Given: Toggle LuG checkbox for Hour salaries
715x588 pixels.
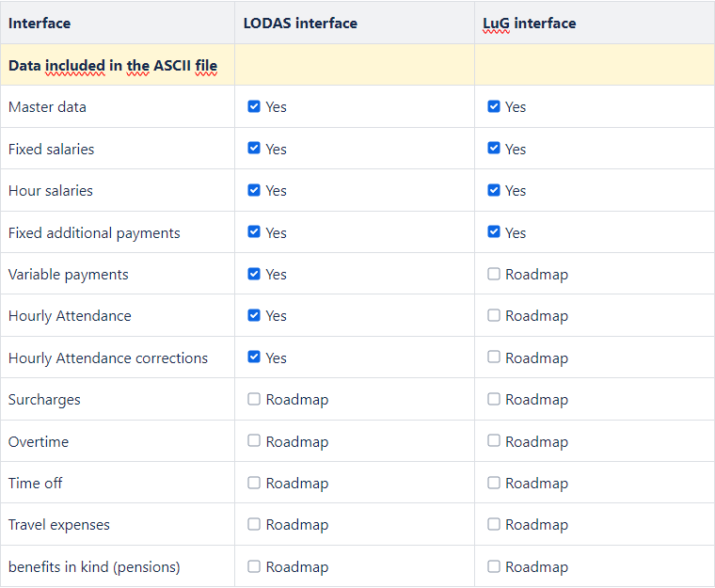Looking at the screenshot, I should point(493,190).
